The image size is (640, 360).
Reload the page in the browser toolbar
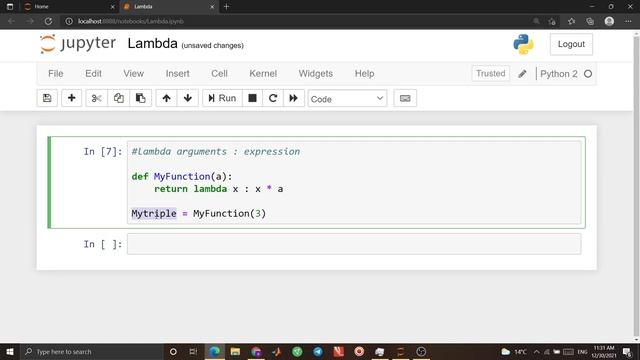pos(48,21)
